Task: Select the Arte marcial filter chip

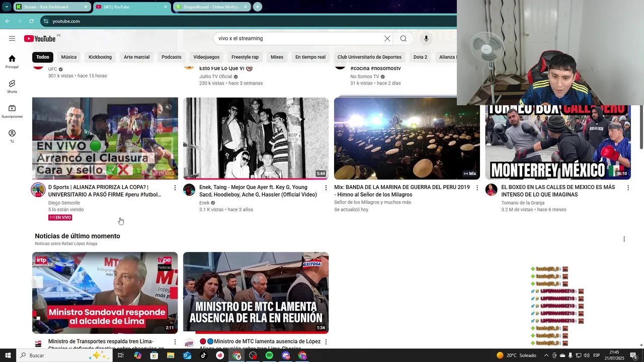Action: coord(137,57)
